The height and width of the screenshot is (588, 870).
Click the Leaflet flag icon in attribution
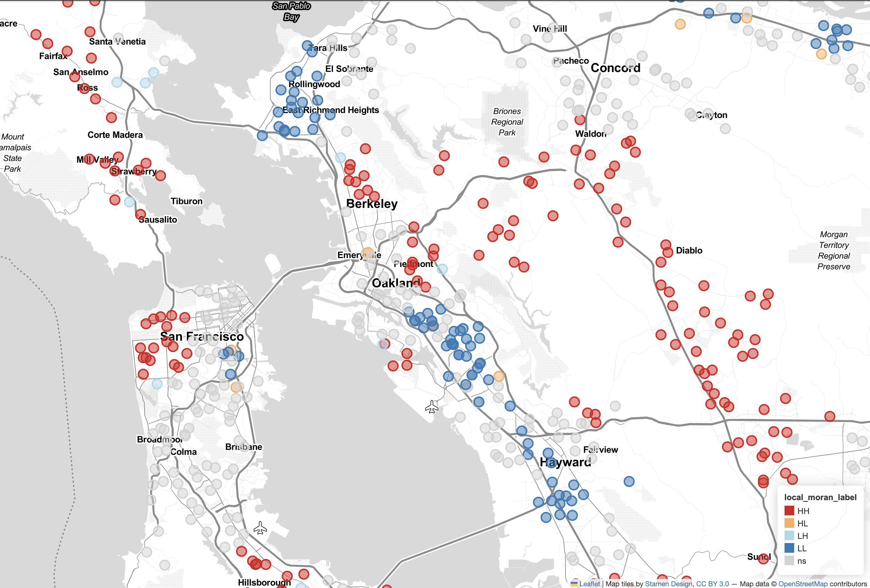(x=574, y=584)
